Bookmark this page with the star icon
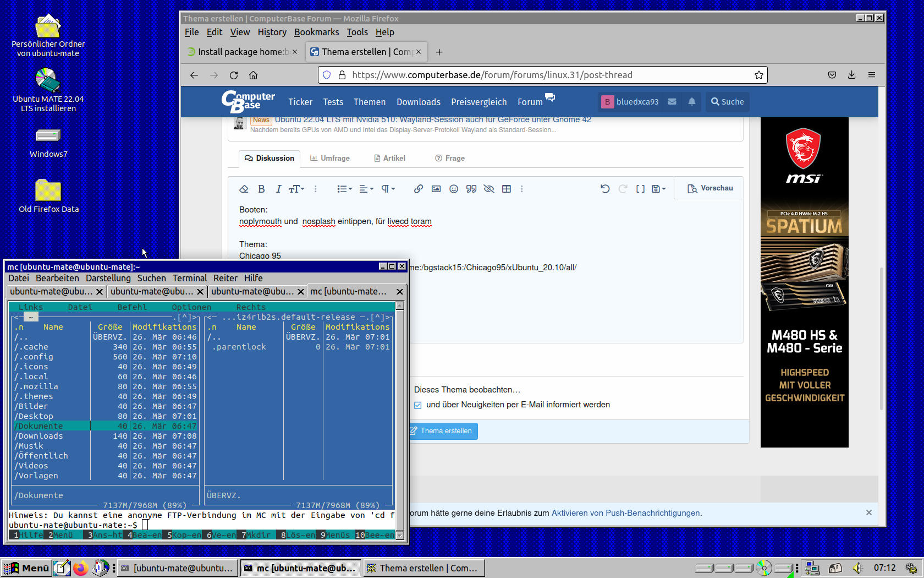Image resolution: width=924 pixels, height=578 pixels. [x=759, y=75]
